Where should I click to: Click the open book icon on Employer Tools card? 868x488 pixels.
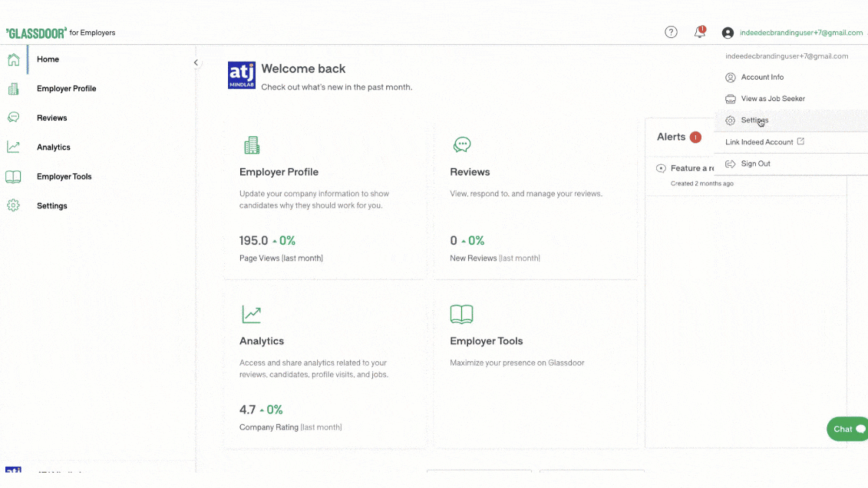[x=461, y=314]
